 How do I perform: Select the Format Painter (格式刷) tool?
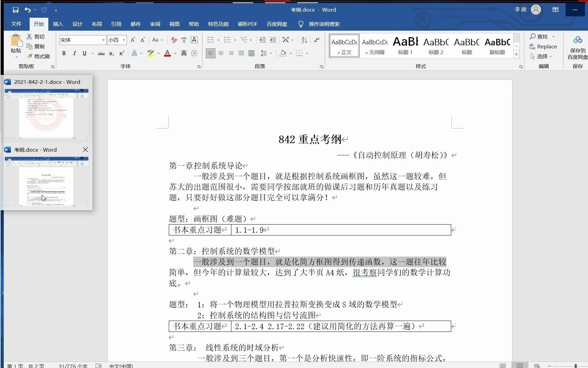point(38,56)
